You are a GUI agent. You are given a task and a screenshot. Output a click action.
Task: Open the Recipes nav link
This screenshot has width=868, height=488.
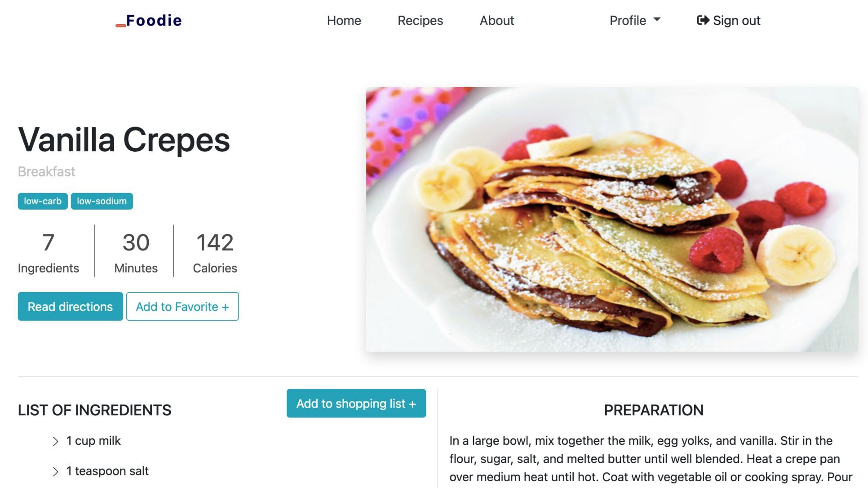coord(420,21)
